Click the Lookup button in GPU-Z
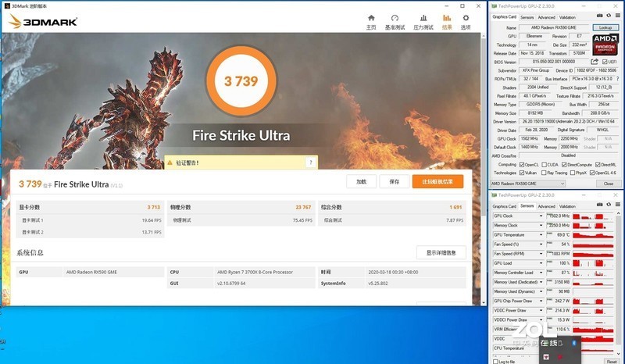Viewport: 625px width, 364px height. (605, 27)
